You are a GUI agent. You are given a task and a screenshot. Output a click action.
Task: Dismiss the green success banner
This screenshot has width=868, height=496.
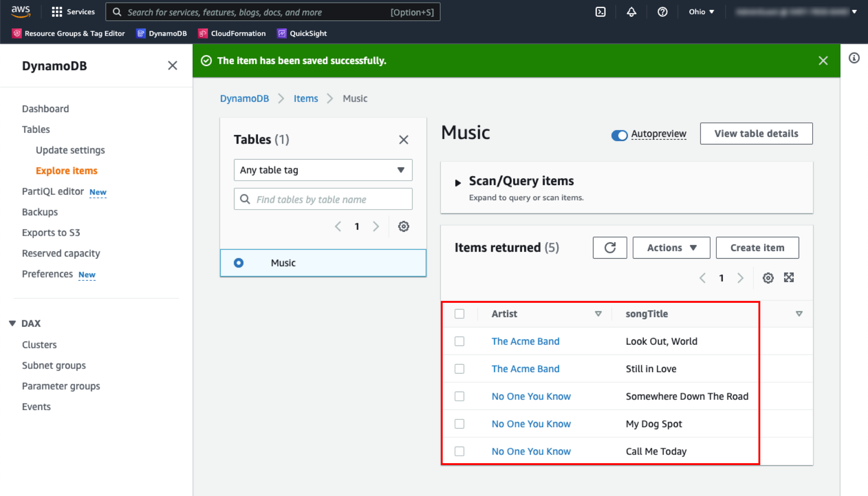tap(823, 61)
